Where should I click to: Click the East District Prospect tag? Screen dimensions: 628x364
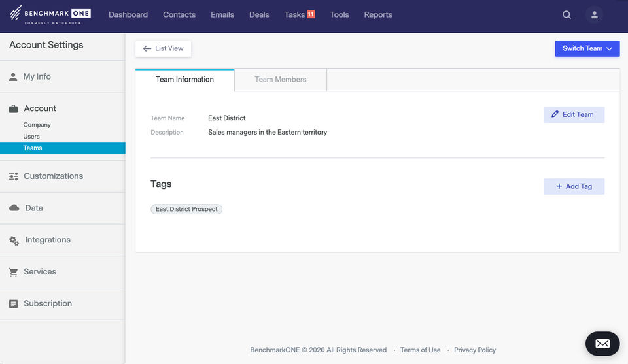(186, 209)
